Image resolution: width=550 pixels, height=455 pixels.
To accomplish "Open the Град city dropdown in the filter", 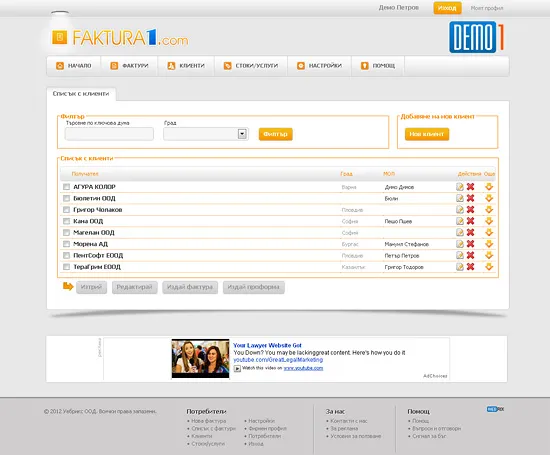I will [x=206, y=134].
